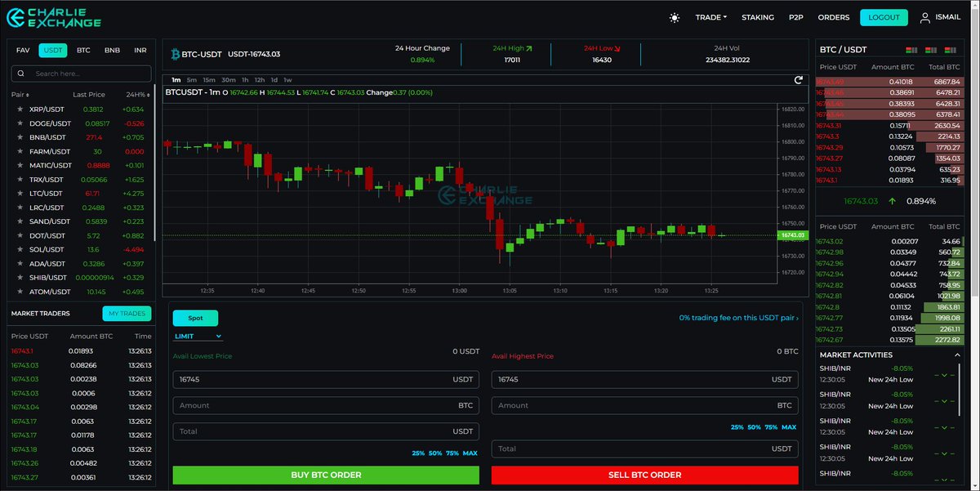The image size is (980, 491).
Task: Set chart timeframe to 15m
Action: (209, 80)
